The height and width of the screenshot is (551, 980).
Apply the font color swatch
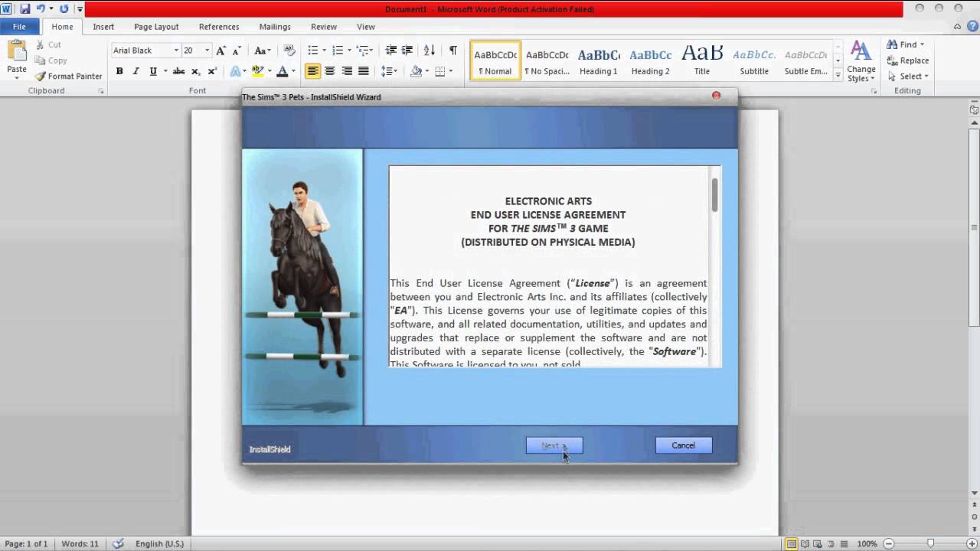(282, 71)
